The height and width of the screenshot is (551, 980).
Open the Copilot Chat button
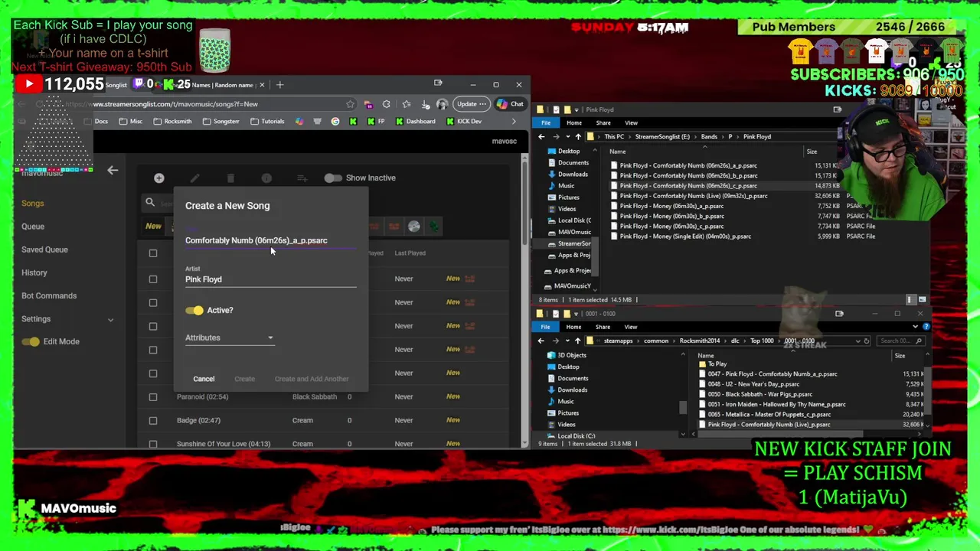click(x=510, y=104)
